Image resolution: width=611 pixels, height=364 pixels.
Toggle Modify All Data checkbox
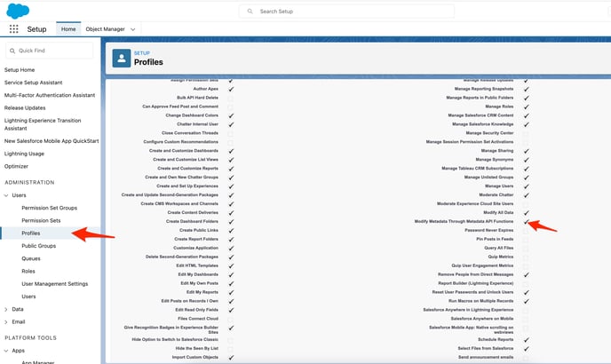click(x=526, y=213)
